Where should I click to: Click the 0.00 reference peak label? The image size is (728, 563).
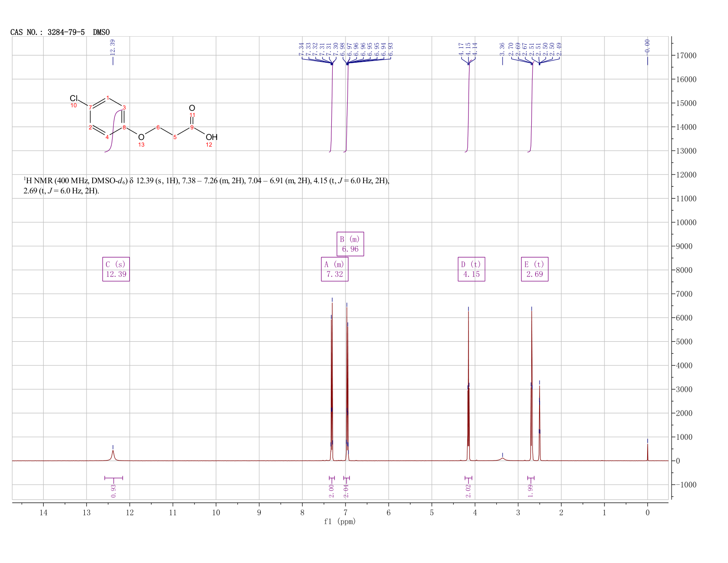pos(647,46)
